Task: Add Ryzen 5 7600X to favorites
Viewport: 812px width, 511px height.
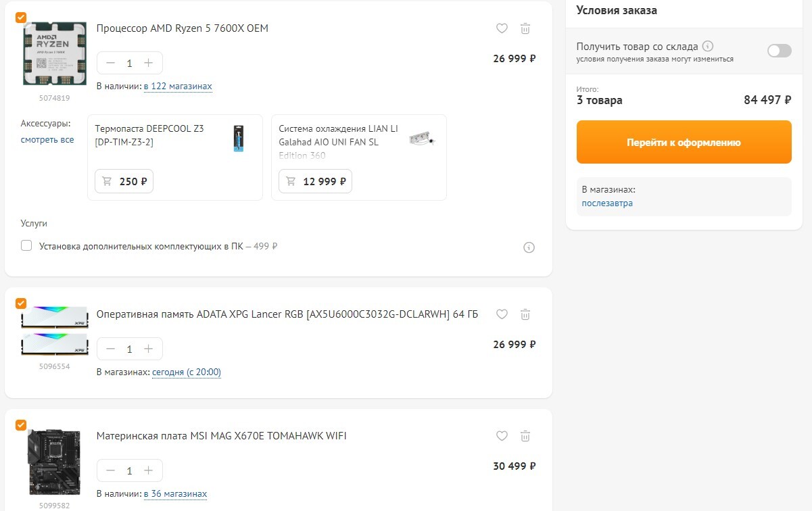Action: point(502,28)
